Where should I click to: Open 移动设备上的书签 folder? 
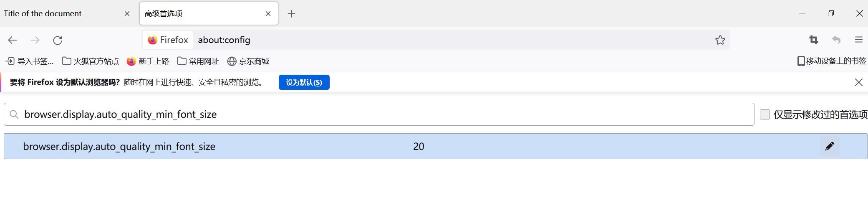[832, 61]
